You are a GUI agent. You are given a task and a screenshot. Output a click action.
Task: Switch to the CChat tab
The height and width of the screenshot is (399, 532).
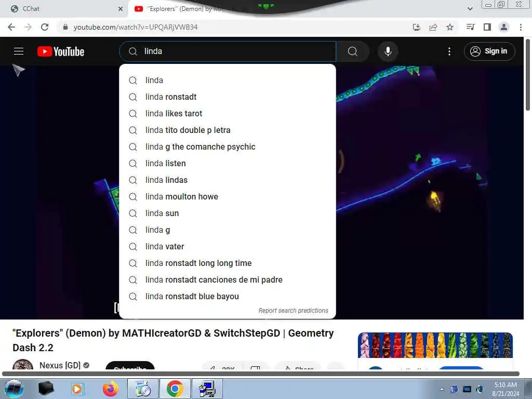pyautogui.click(x=64, y=9)
